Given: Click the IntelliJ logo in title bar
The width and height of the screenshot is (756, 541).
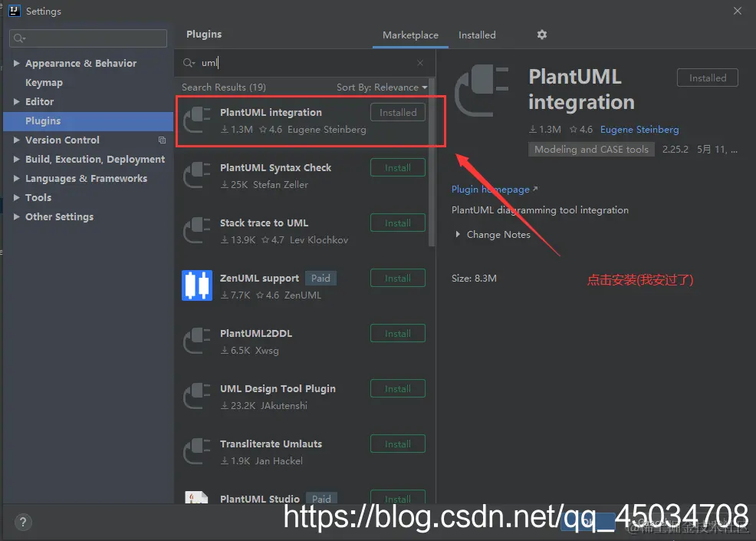Looking at the screenshot, I should pyautogui.click(x=15, y=11).
